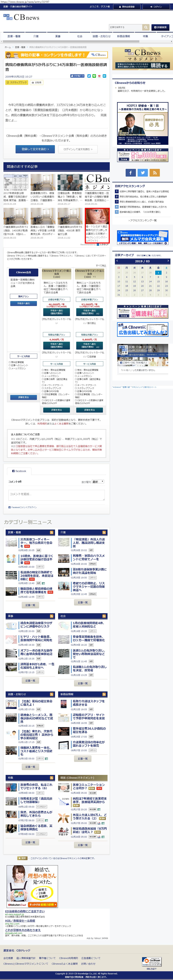
Task: Click 御社の記事・コンテンツを作成します yellow banner
Action: tap(56, 55)
